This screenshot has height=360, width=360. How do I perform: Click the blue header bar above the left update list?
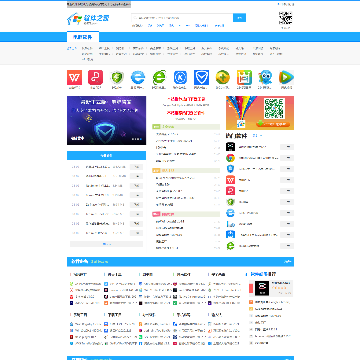point(106,155)
